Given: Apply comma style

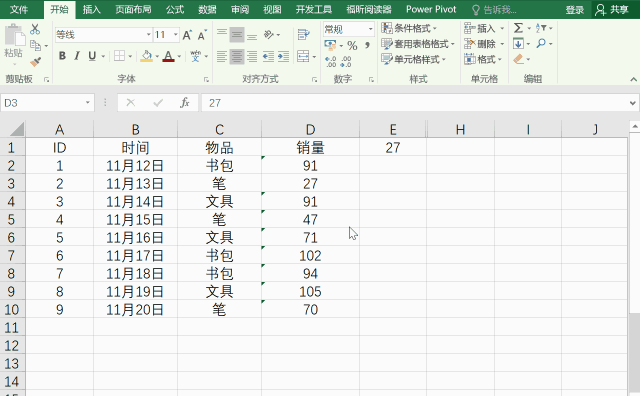Looking at the screenshot, I should coord(367,45).
